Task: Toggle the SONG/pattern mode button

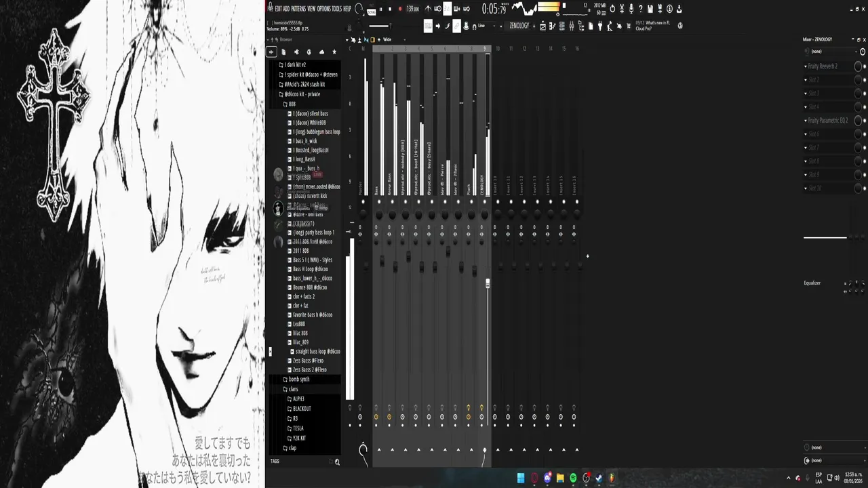Action: coord(371,11)
